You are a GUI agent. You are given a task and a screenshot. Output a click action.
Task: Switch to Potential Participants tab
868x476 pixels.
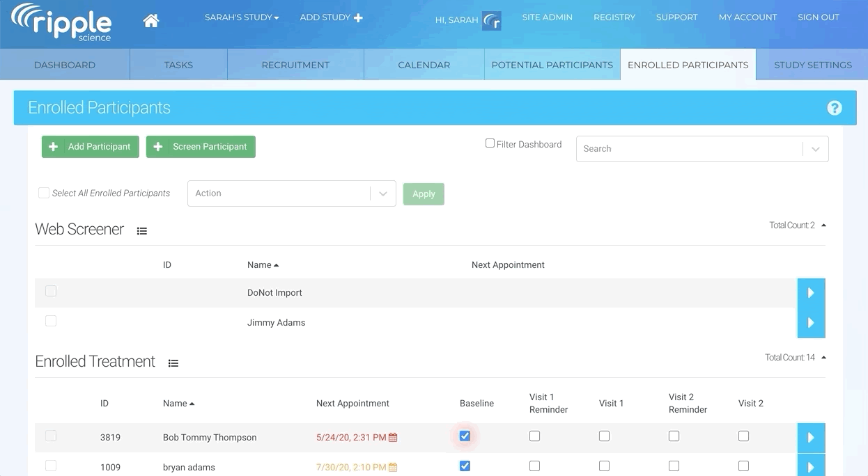(552, 65)
